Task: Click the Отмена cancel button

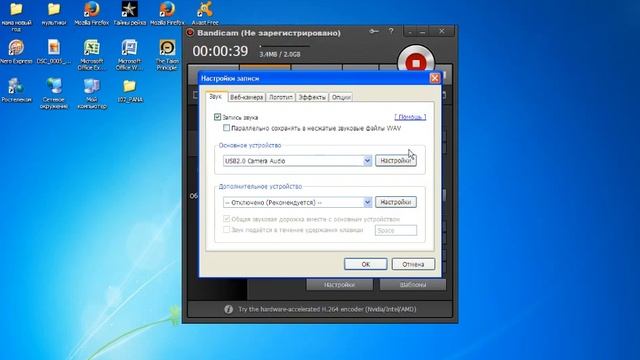Action: pos(413,264)
